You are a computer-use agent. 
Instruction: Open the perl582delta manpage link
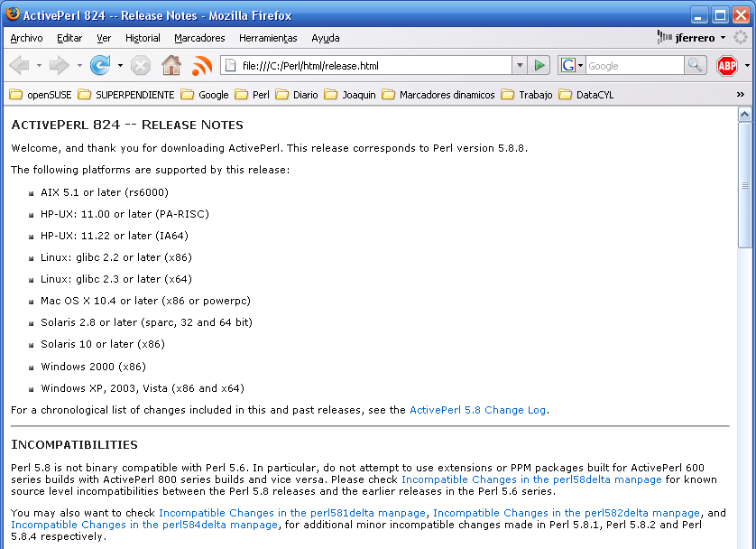coord(567,513)
